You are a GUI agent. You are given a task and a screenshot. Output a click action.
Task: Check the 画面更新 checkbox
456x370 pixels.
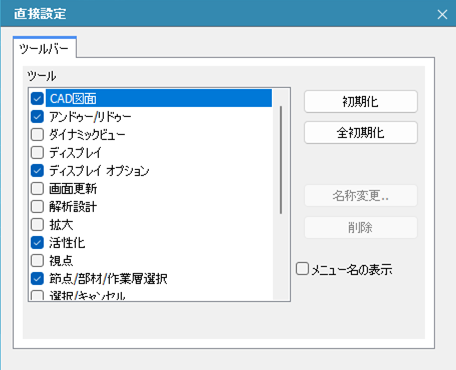click(x=37, y=189)
